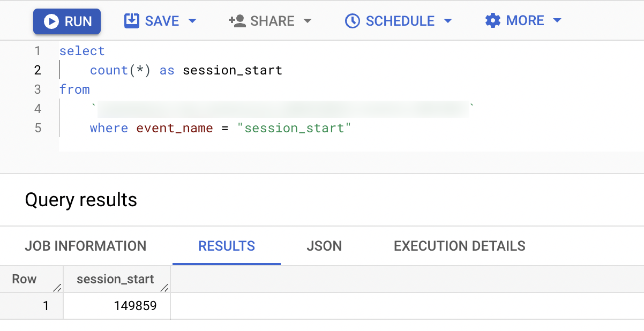
Task: Switch to the JOB INFORMATION tab
Action: click(x=86, y=246)
